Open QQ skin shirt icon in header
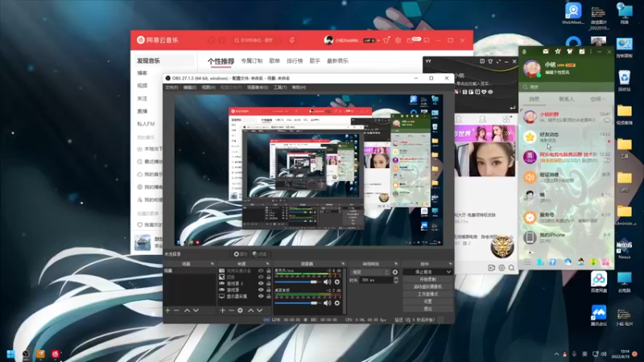 pos(570,51)
